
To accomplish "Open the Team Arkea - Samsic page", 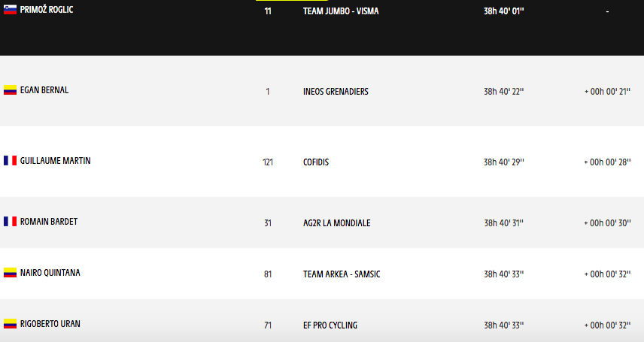I will pos(342,274).
